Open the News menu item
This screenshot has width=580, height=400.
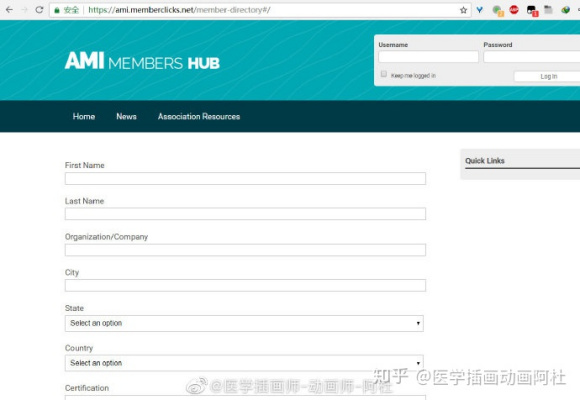click(127, 117)
